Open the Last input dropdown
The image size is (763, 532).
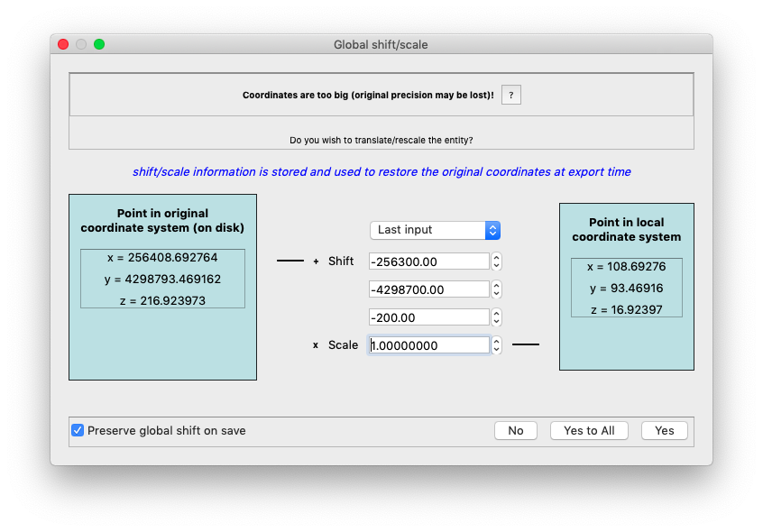click(435, 230)
